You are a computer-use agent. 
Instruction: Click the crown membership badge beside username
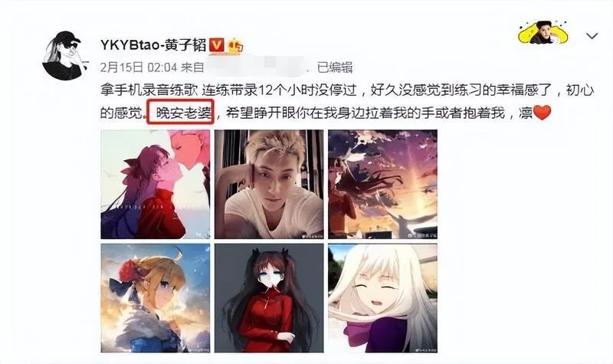click(235, 45)
